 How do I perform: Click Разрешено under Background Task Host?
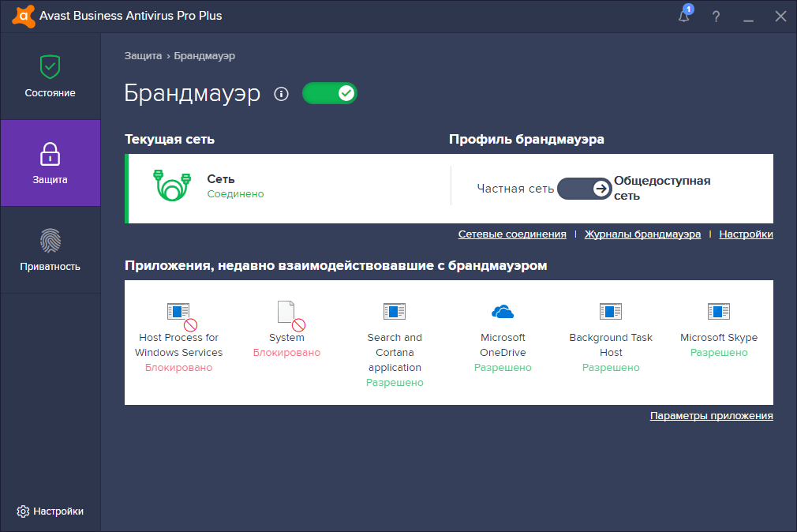point(611,367)
